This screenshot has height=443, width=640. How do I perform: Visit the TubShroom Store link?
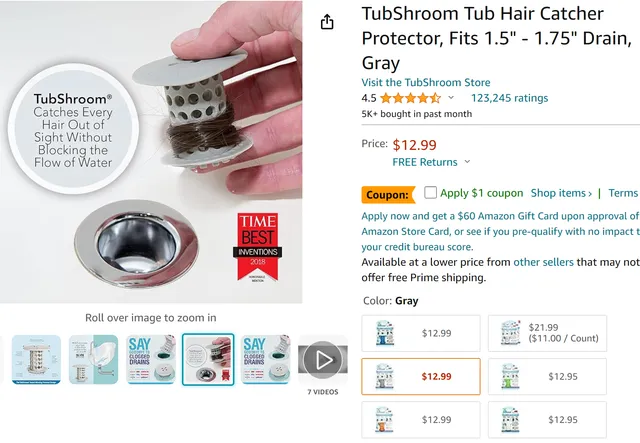tap(426, 82)
